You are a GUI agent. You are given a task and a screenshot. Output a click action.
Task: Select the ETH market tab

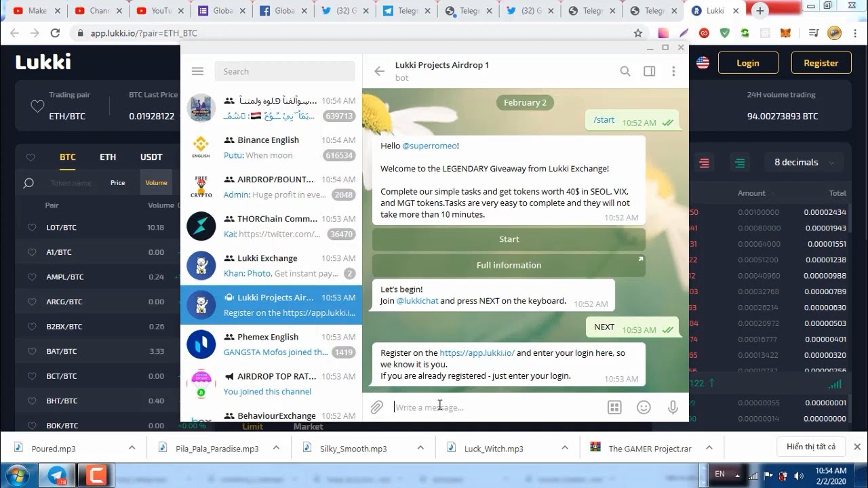click(x=108, y=157)
